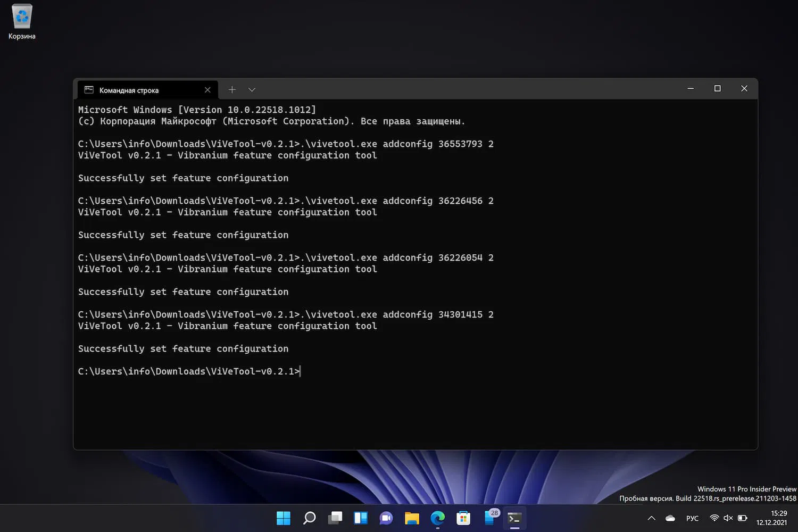
Task: Click the command 'addconfig 36226456 2'
Action: pos(438,201)
